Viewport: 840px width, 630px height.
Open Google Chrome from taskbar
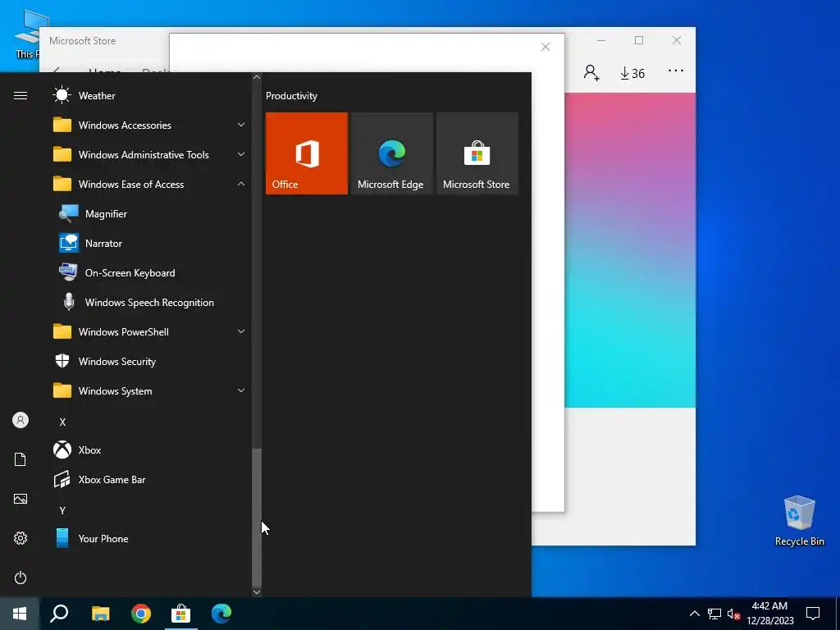(141, 614)
